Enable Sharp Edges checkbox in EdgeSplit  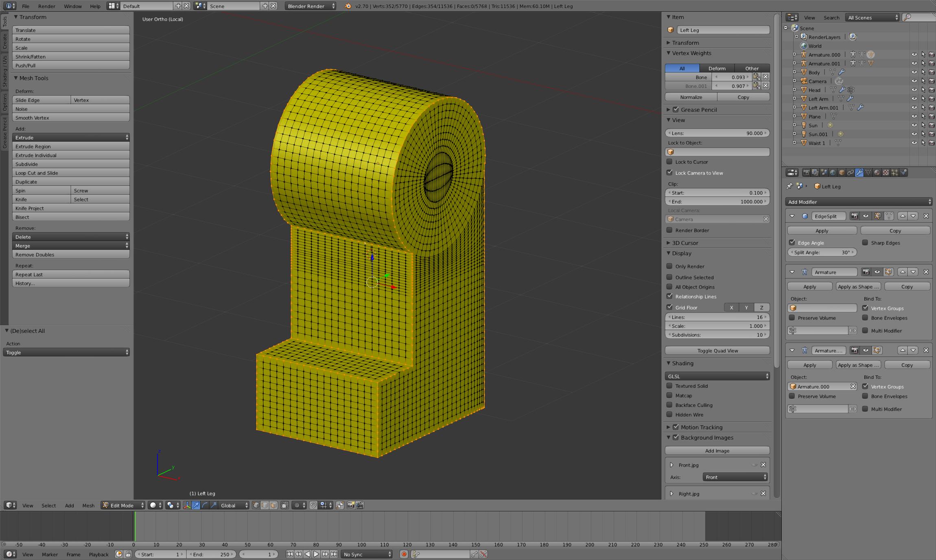tap(865, 243)
